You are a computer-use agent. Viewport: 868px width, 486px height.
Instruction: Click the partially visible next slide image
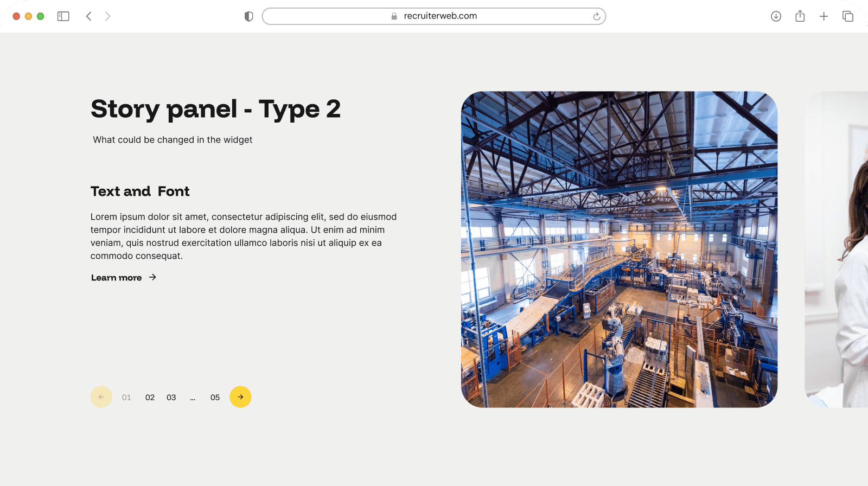(838, 250)
